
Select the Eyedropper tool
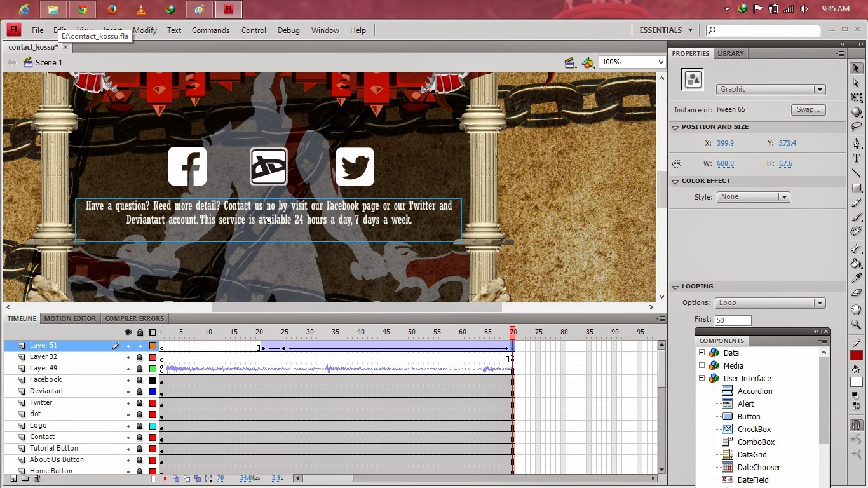857,278
